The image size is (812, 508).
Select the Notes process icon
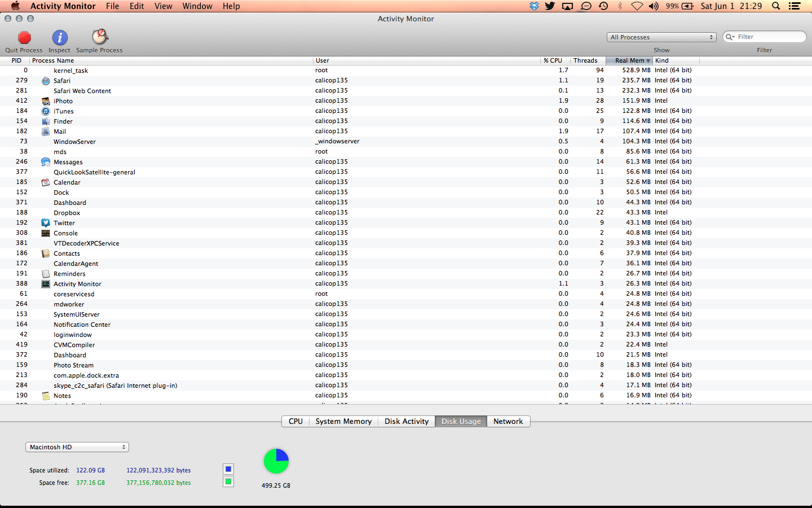(x=46, y=396)
